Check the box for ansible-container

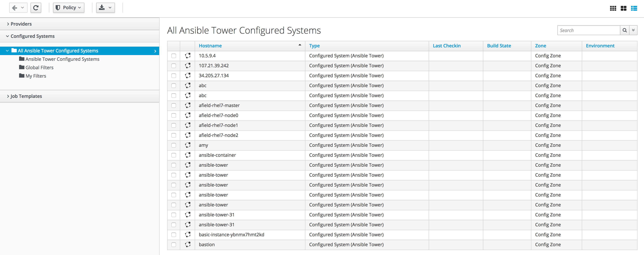pyautogui.click(x=174, y=155)
